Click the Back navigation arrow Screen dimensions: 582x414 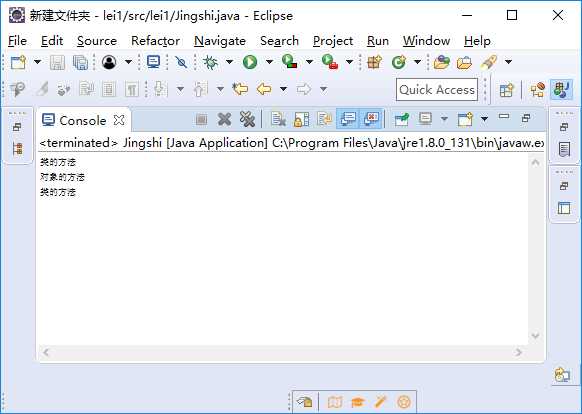[264, 89]
